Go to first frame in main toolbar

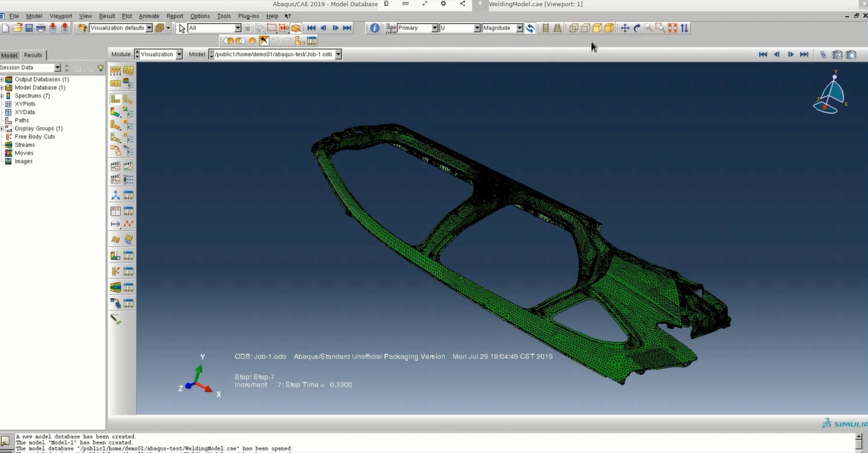[312, 28]
